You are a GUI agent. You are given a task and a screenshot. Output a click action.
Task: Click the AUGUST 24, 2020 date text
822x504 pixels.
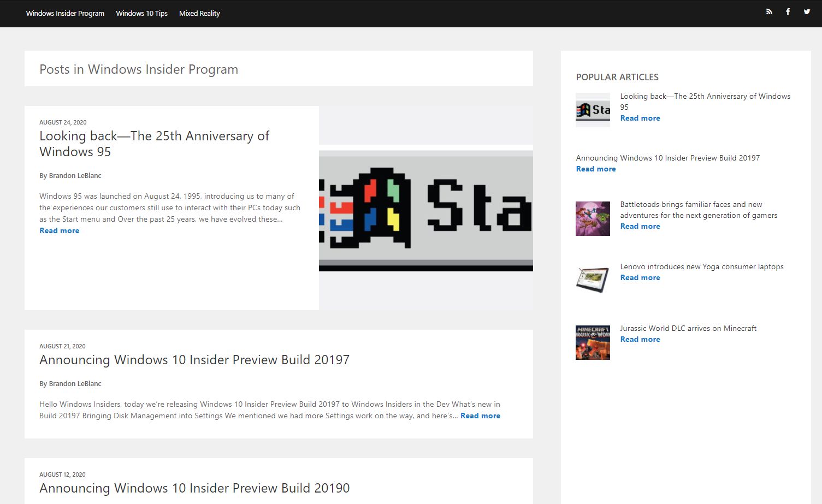click(x=63, y=122)
